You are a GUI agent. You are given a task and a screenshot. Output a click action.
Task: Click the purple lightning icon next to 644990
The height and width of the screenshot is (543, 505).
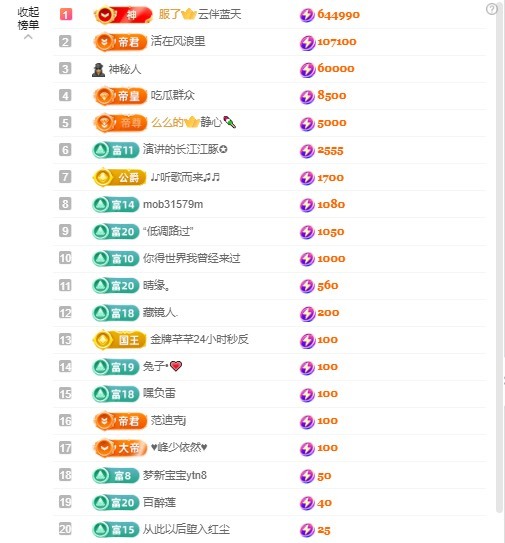pos(307,15)
